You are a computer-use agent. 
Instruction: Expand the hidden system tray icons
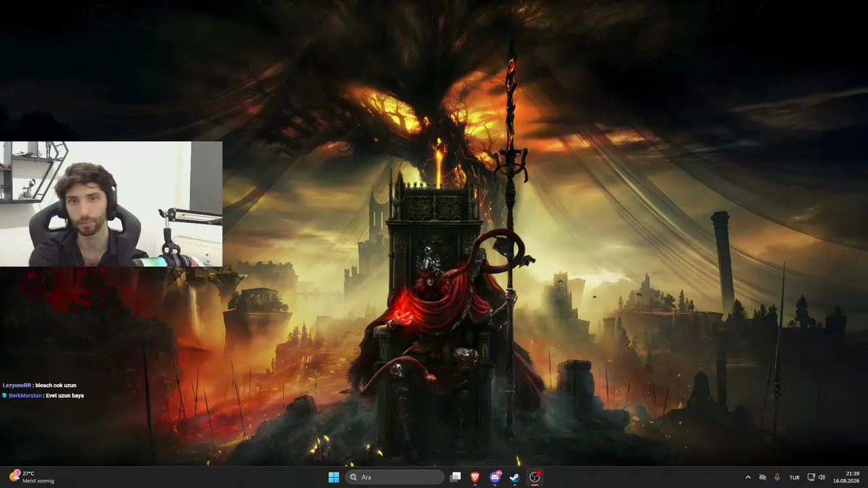(748, 477)
